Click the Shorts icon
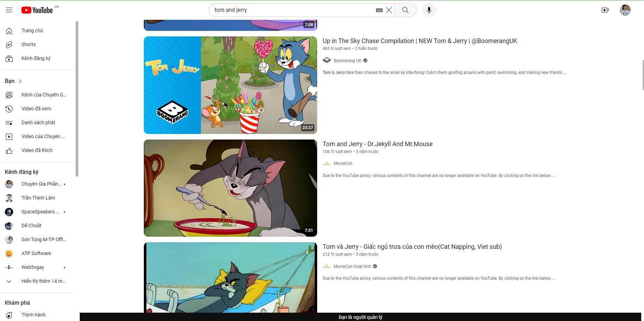Screen dimensions: 644x321 pos(9,45)
